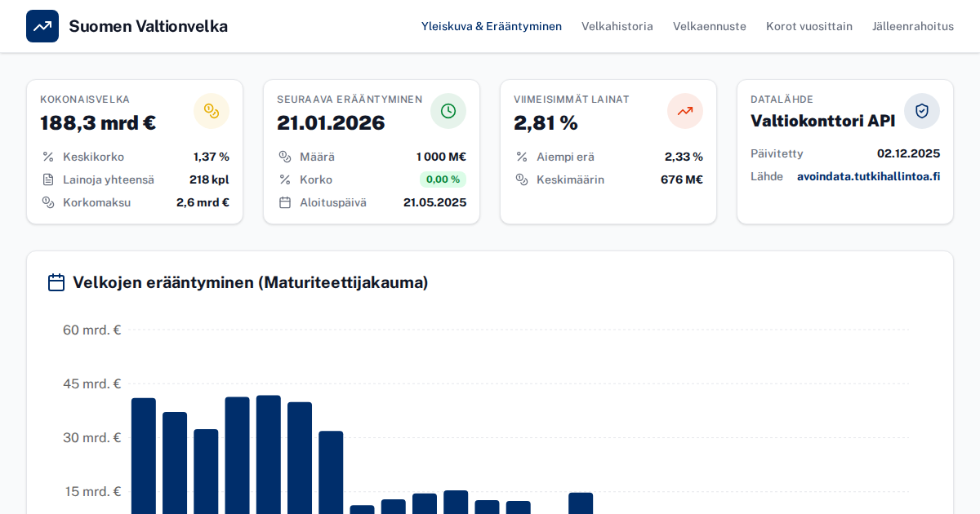Click the shield check icon in Datalähde card
The height and width of the screenshot is (514, 980).
[x=922, y=111]
